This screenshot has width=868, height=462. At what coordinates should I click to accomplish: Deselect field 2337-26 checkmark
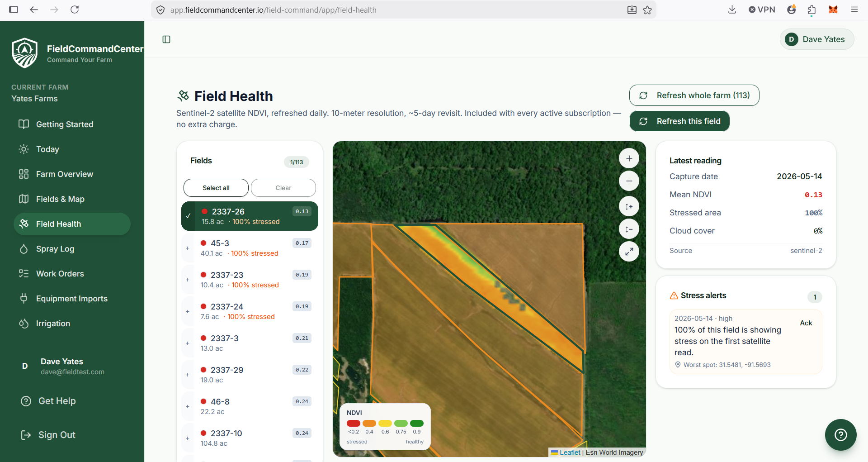click(188, 216)
